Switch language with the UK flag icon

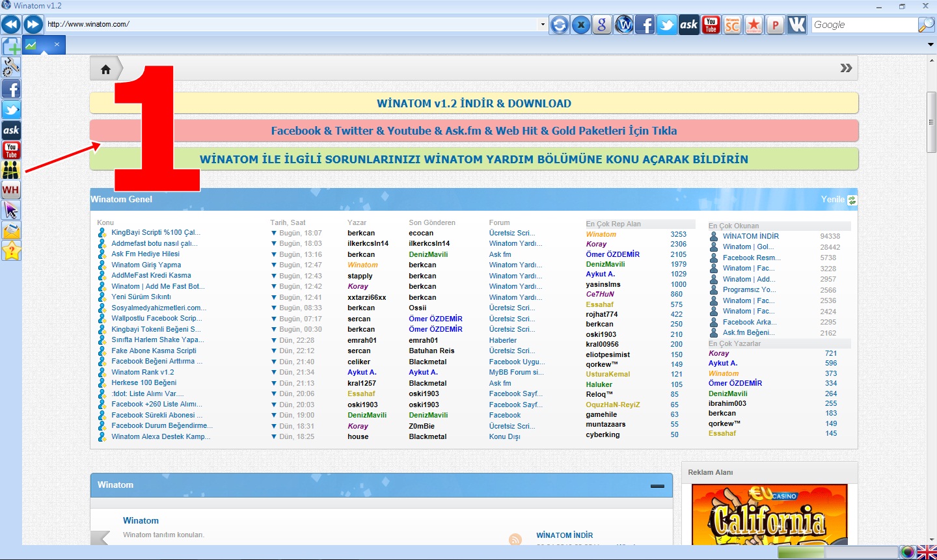tap(927, 552)
